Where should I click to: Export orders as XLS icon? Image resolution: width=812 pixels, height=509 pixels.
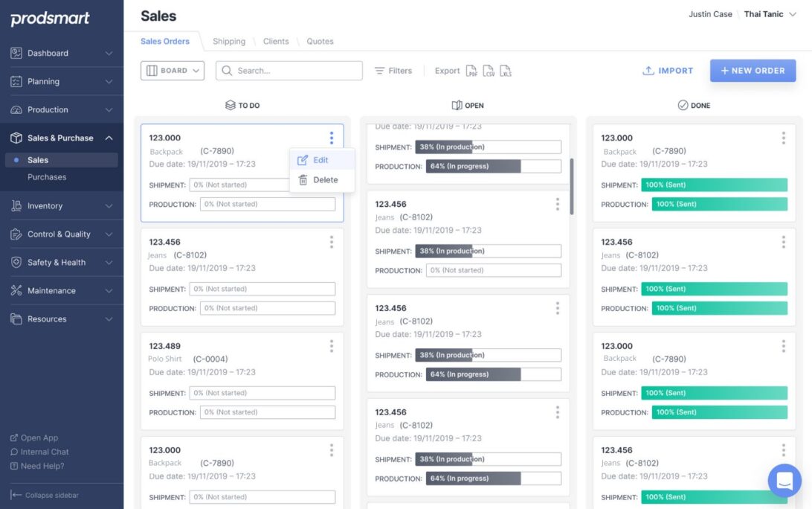click(506, 71)
